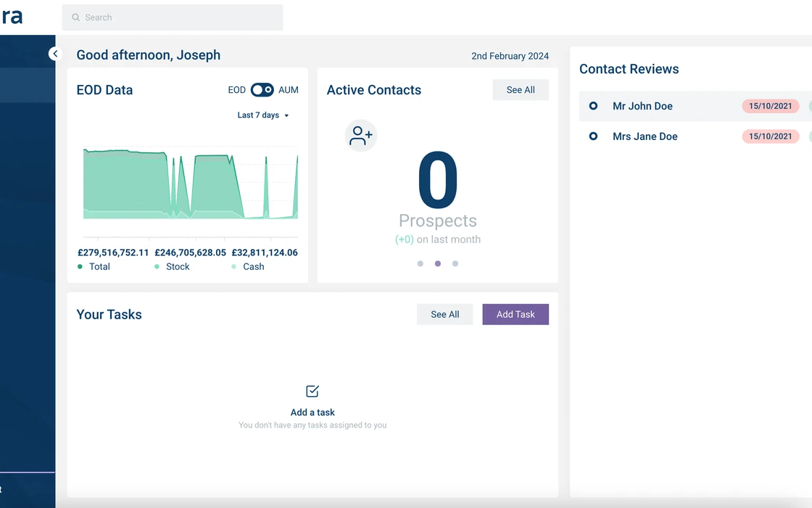Click the Add a task link text

tap(312, 412)
